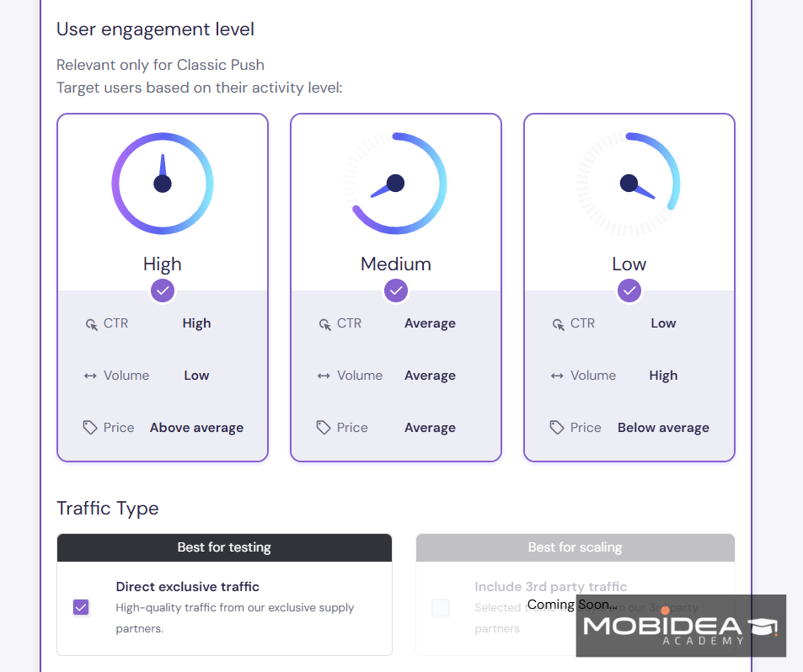
Task: Click the Above average price value
Action: [x=196, y=428]
